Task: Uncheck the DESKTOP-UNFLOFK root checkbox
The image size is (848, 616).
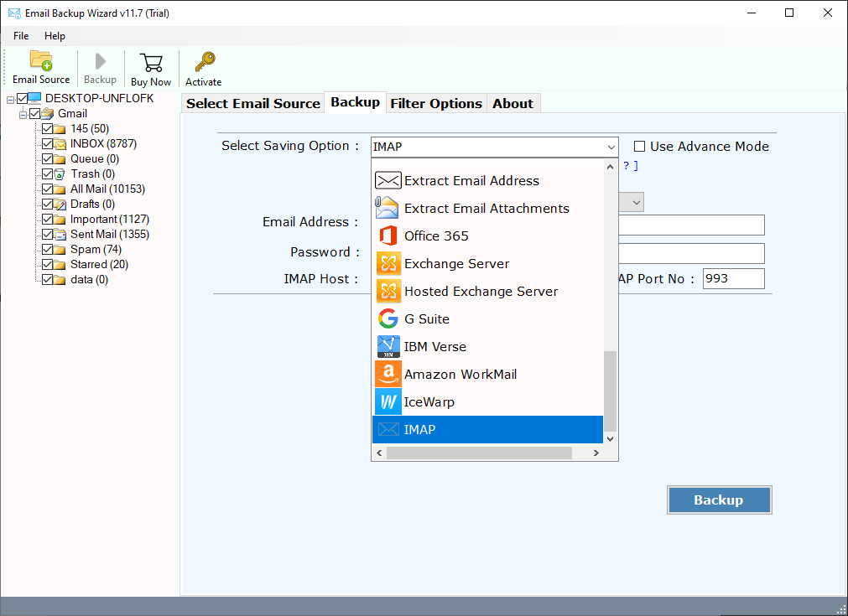Action: tap(22, 98)
